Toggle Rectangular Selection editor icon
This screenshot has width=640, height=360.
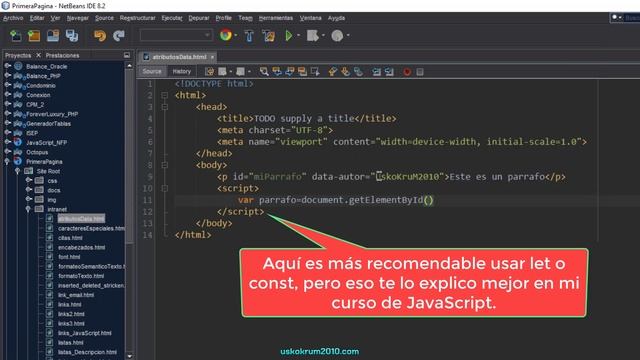315,72
